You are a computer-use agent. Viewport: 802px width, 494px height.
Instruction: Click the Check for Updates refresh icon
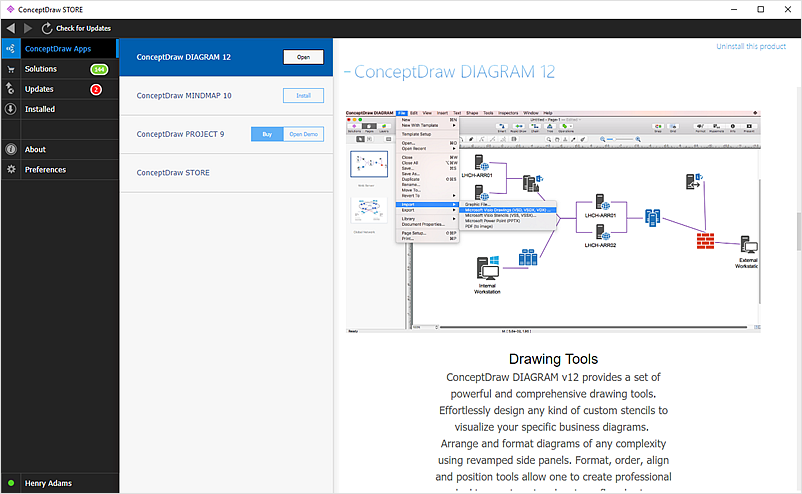tap(47, 29)
